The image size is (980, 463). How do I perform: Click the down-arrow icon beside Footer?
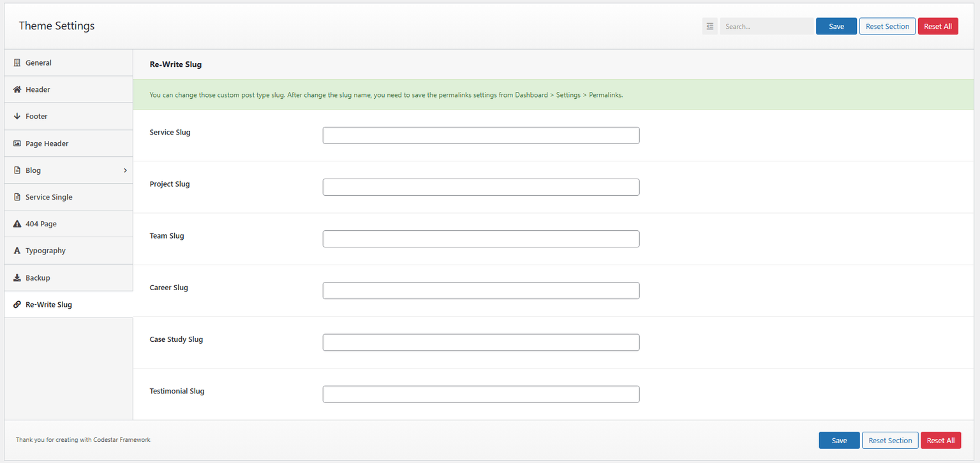[17, 117]
